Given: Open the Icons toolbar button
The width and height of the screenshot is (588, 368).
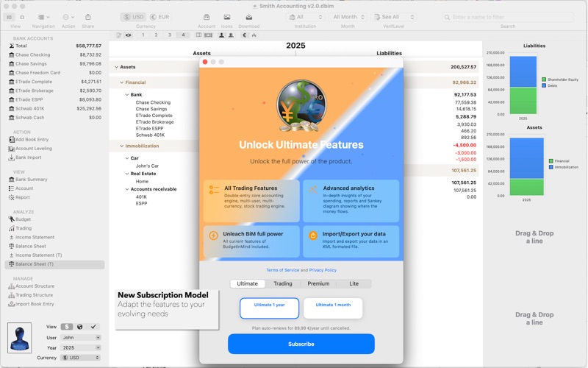Looking at the screenshot, I should pos(227,17).
